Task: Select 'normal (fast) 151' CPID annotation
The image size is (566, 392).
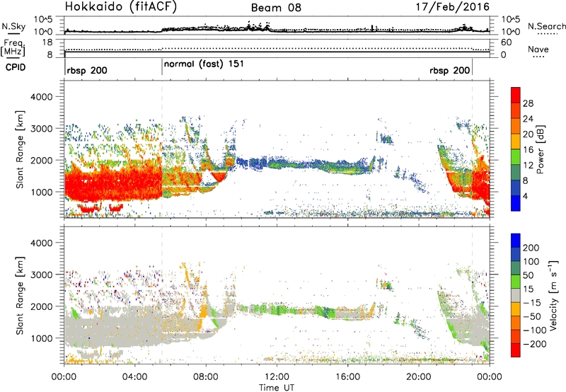Action: (204, 64)
